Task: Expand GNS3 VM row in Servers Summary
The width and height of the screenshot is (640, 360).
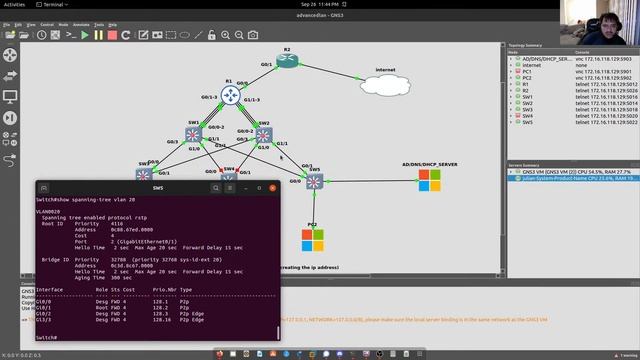Action: click(511, 172)
